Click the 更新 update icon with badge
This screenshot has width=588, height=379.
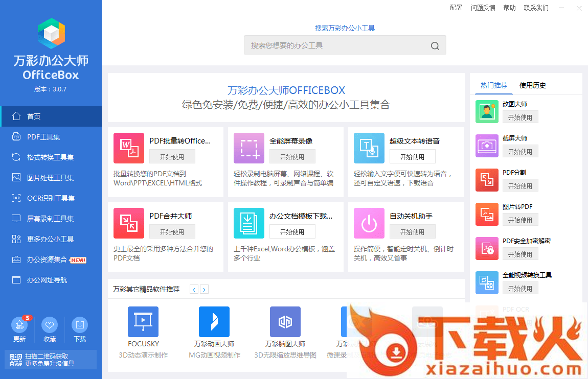[x=19, y=325]
